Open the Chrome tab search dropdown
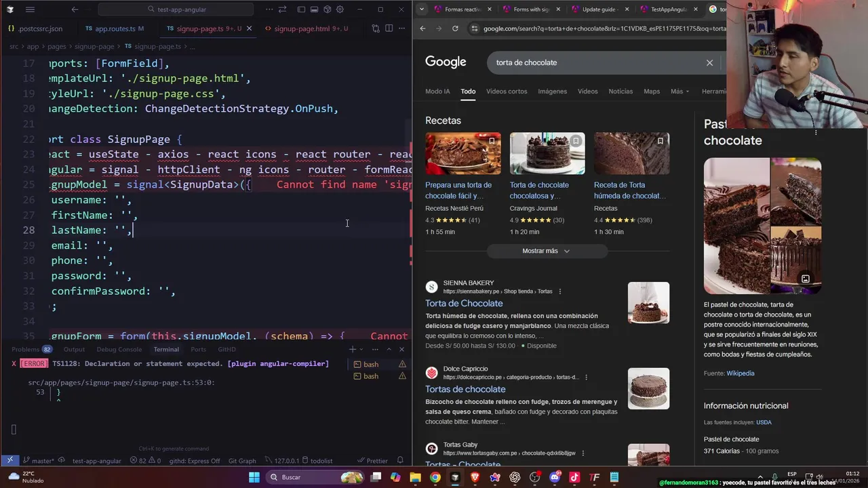868x488 pixels. pos(422,9)
